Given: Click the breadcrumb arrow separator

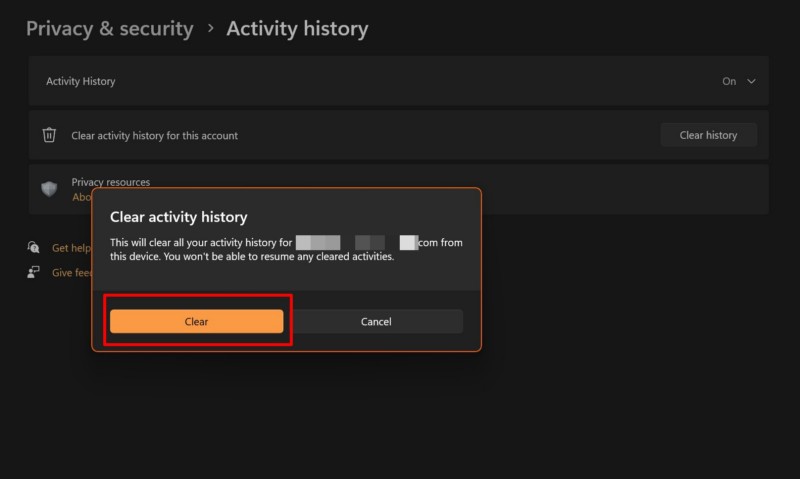Looking at the screenshot, I should tap(210, 28).
